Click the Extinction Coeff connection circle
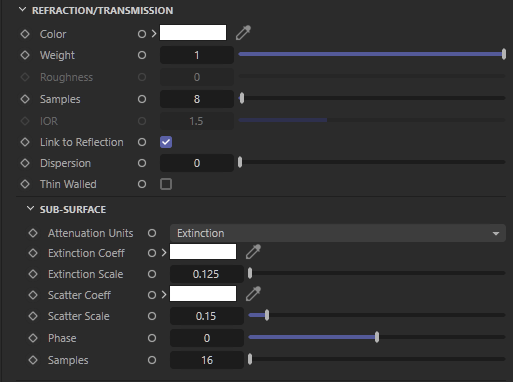 tap(152, 253)
